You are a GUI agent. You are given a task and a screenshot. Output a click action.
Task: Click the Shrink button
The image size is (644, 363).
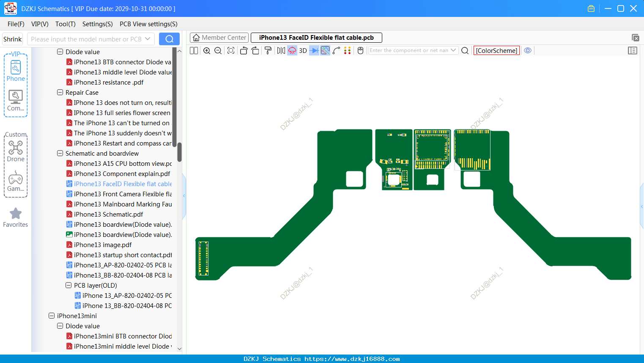pos(13,39)
